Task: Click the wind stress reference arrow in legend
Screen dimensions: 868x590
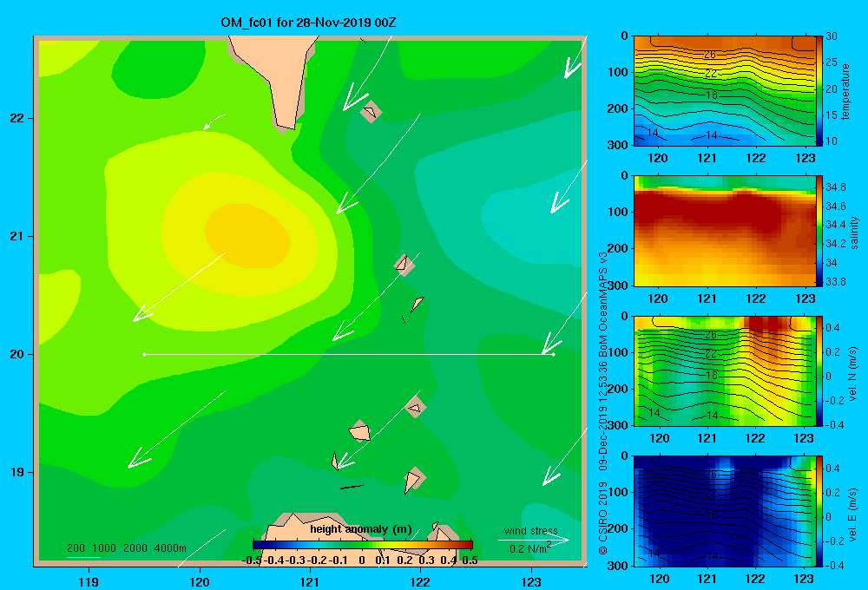Action: tap(534, 540)
